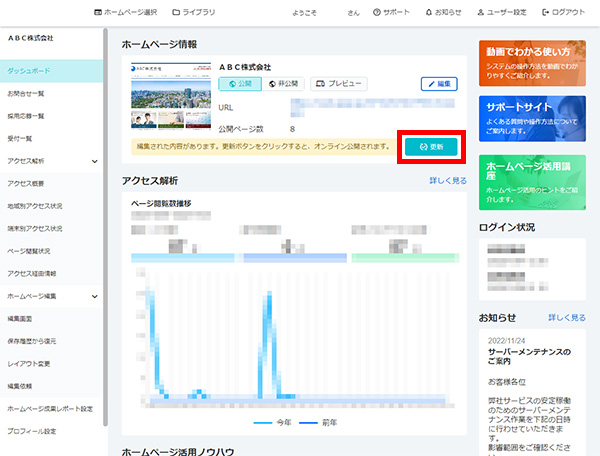Image resolution: width=600 pixels, height=456 pixels.
Task: Open the ライブラリ folder in top bar
Action: 194,12
